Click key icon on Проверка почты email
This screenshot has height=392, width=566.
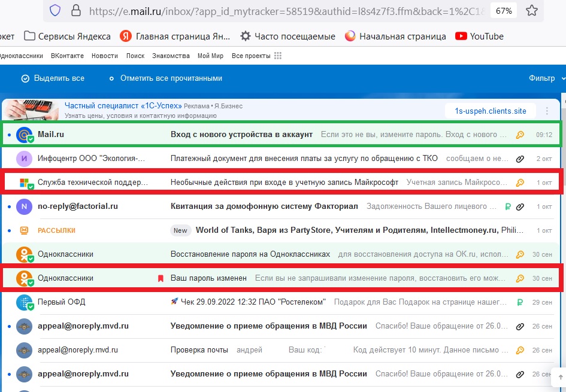tap(520, 350)
